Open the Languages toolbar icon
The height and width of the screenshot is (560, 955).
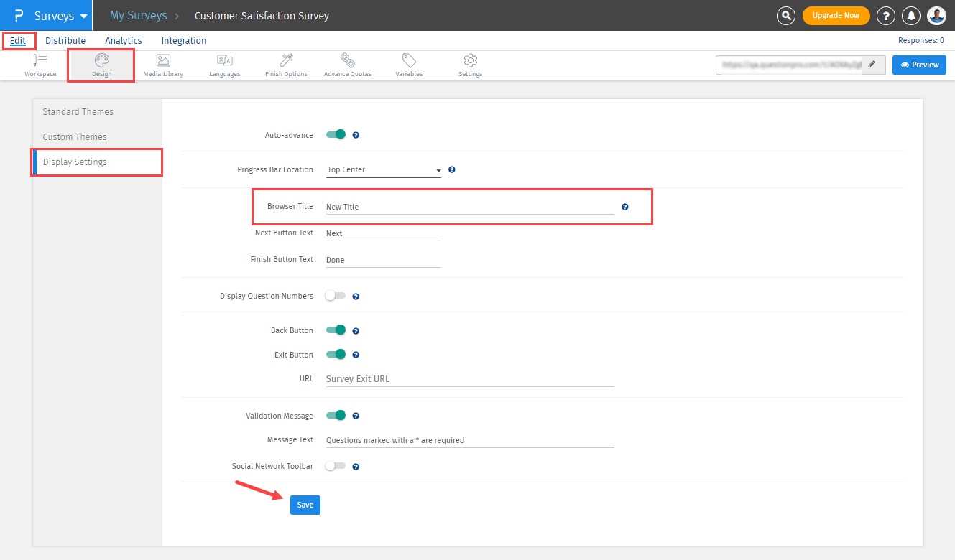(x=224, y=61)
